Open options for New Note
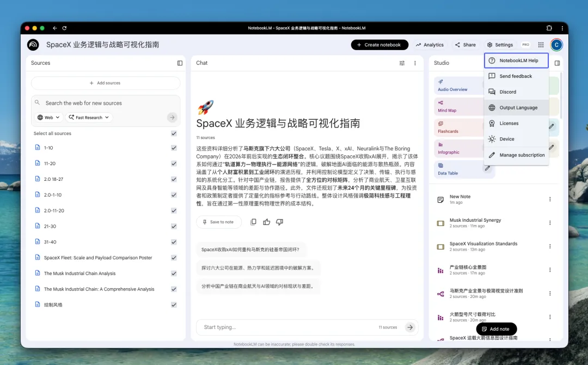 coord(550,199)
